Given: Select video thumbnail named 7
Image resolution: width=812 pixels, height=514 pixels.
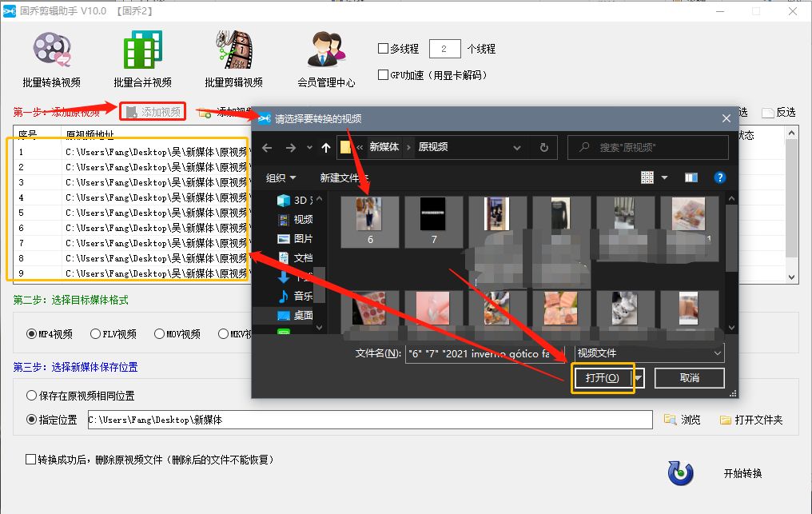Looking at the screenshot, I should pos(433,221).
